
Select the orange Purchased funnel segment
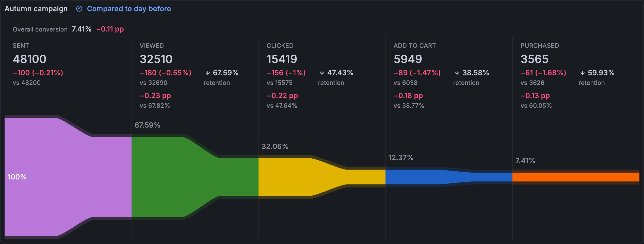[576, 177]
